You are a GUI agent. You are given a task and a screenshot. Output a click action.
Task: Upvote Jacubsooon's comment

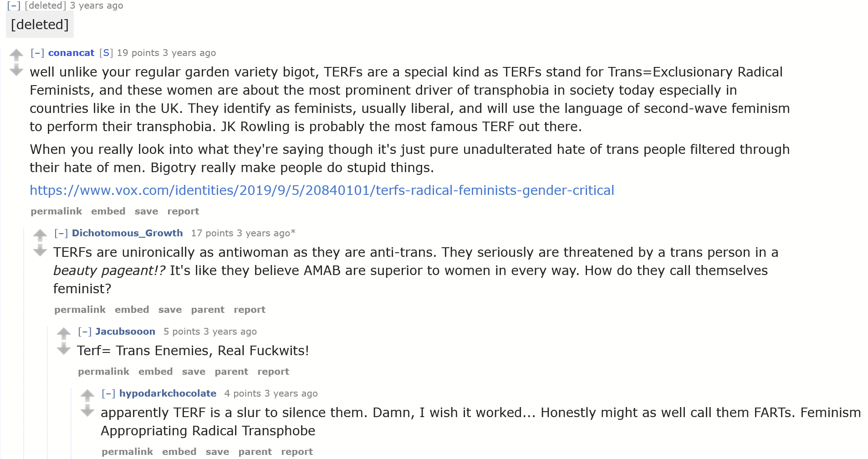click(64, 334)
